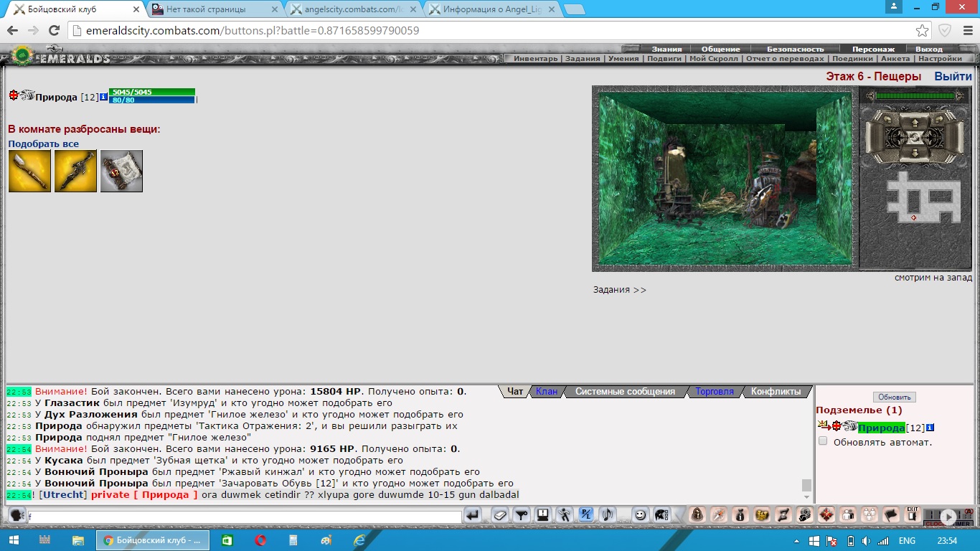Viewport: 980px width, 551px height.
Task: Click the computer monitor icon in chat toolbar
Action: (543, 514)
